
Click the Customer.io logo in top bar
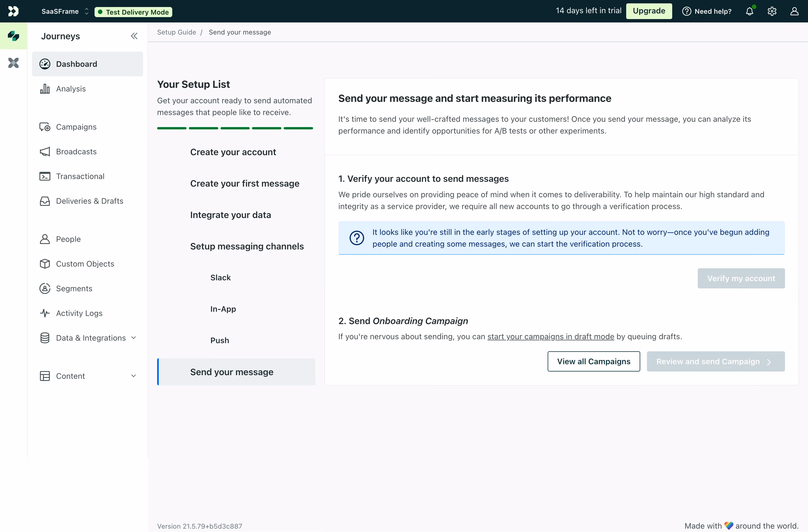[13, 11]
